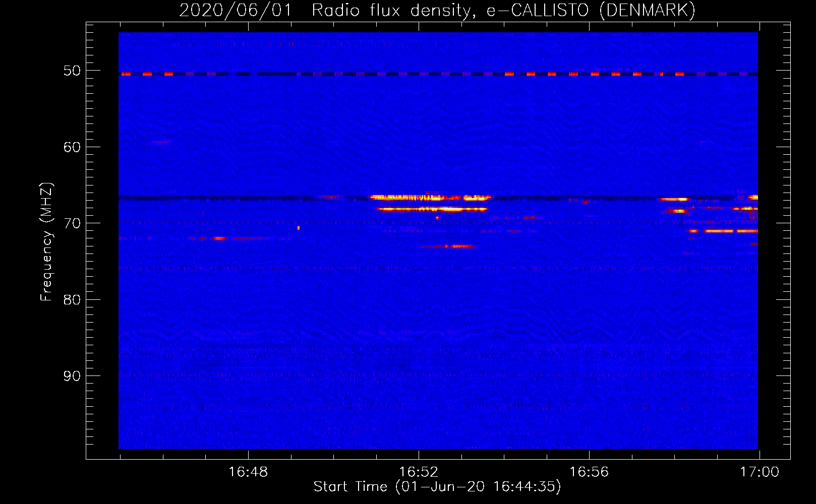Click the 16:52 time tick label
This screenshot has height=504, width=816.
tap(419, 472)
